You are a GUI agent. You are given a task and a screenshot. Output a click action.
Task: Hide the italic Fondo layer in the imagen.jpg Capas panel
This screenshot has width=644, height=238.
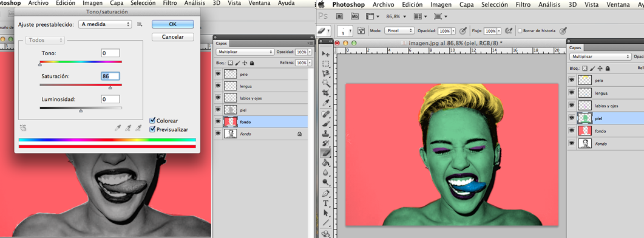click(x=572, y=143)
